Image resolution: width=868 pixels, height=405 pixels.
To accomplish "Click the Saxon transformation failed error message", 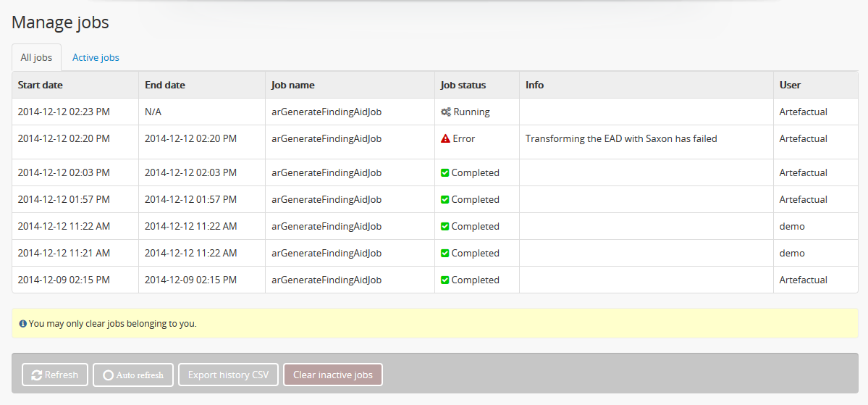I will 621,138.
